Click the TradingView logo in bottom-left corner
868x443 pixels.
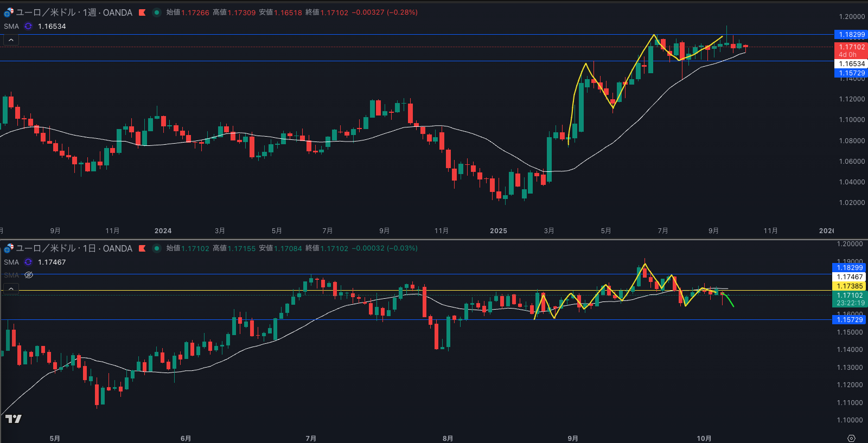pos(14,419)
